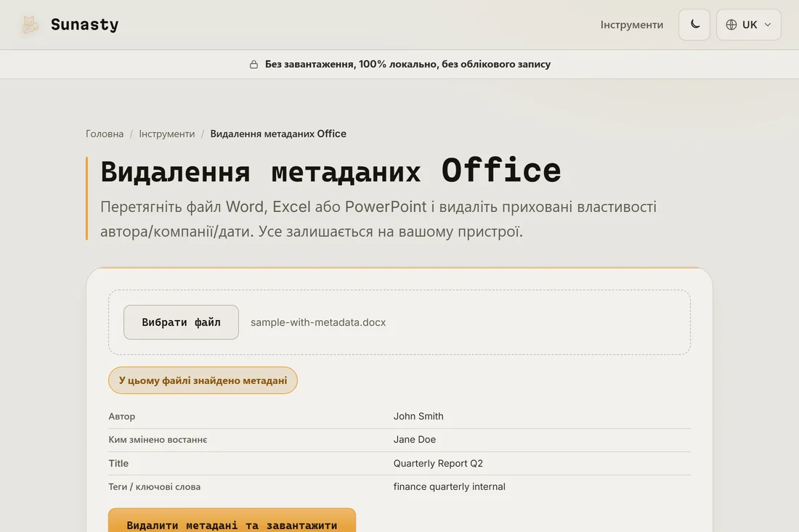The width and height of the screenshot is (799, 532).
Task: Click the Sunasty cat logo icon
Action: 30,25
